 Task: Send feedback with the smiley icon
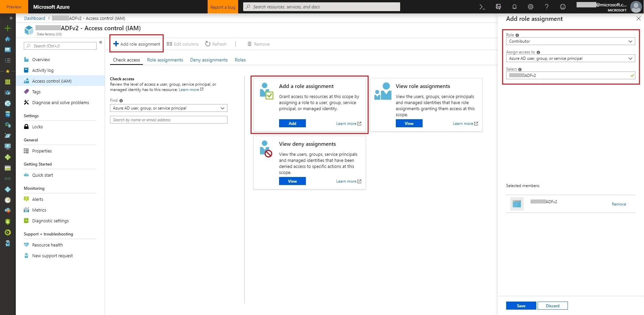[x=562, y=7]
